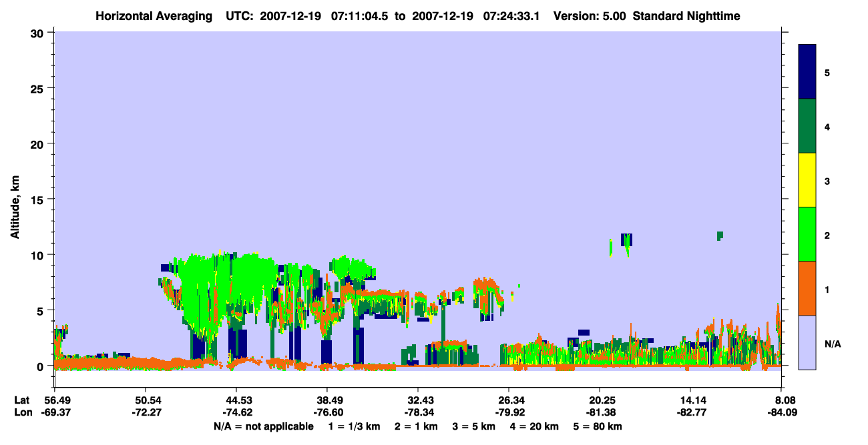Click the bright green colorbar segment labeled 2
Image resolution: width=868 pixels, height=445 pixels.
click(x=807, y=234)
